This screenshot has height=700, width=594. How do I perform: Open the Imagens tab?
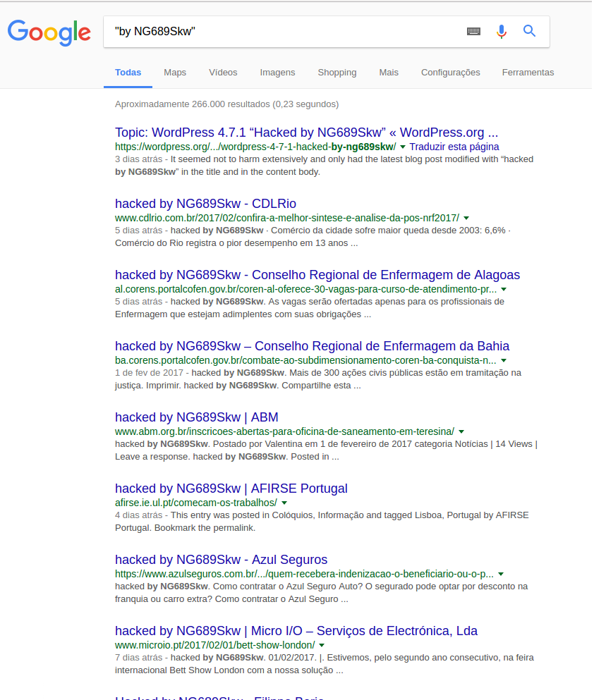pos(277,73)
